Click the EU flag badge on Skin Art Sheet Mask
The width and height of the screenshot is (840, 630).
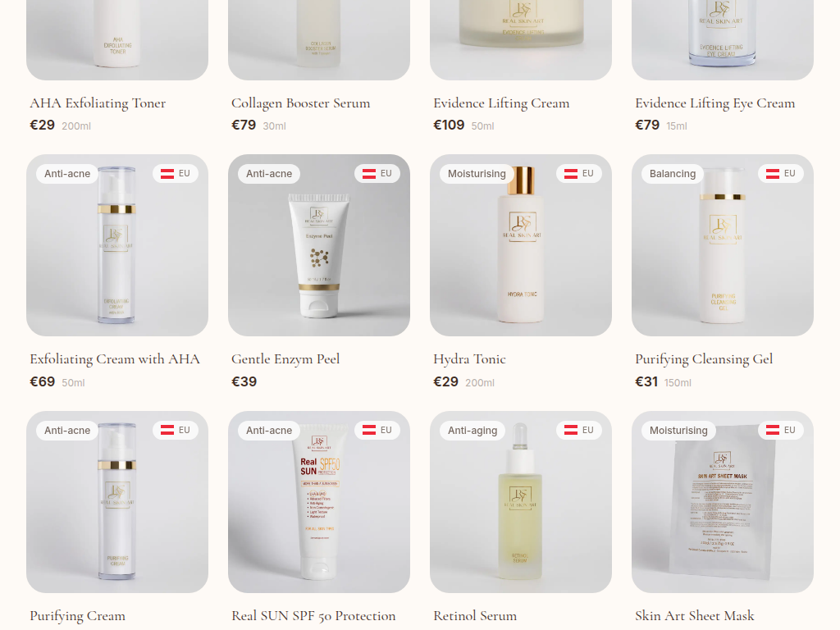coord(781,430)
